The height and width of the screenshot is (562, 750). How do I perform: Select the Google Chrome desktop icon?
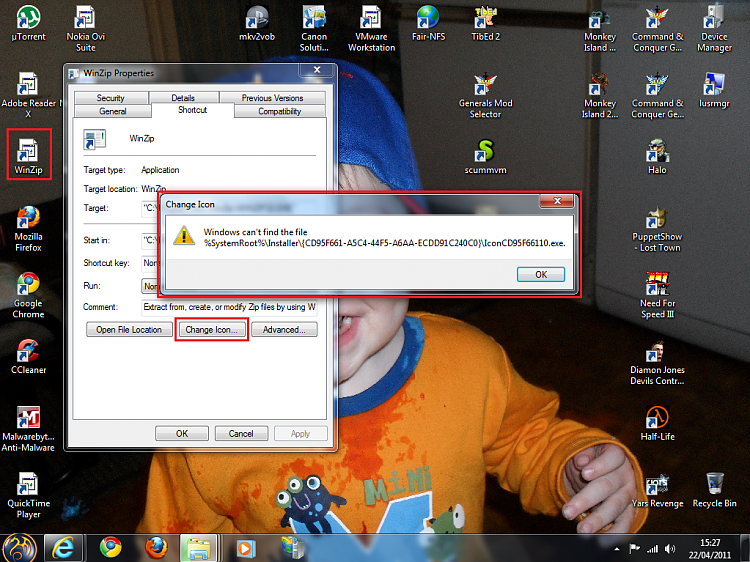coord(28,295)
